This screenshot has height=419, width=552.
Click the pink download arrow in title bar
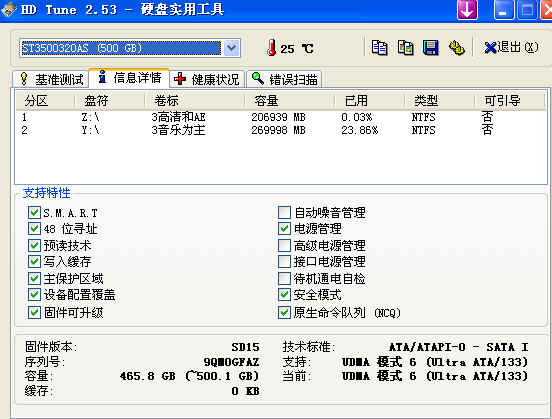pyautogui.click(x=467, y=10)
